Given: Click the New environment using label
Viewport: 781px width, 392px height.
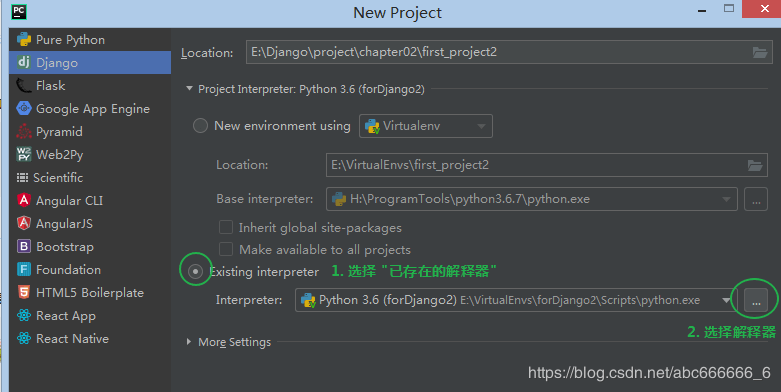Looking at the screenshot, I should [282, 126].
